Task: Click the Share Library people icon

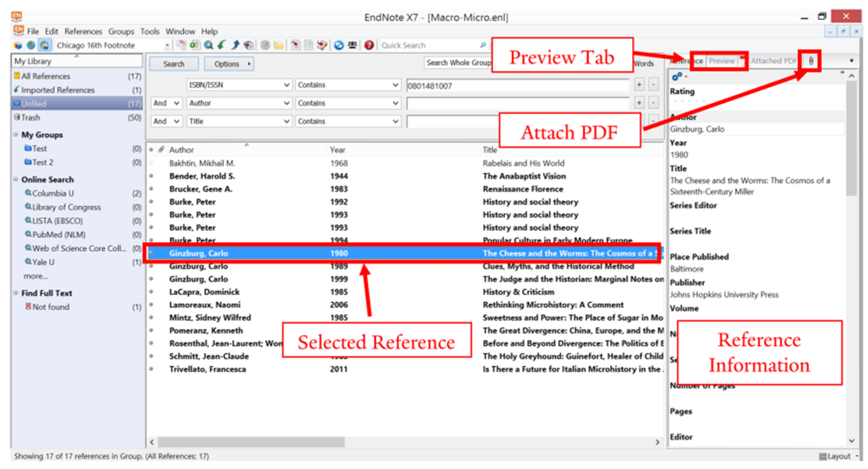Action: click(x=353, y=45)
